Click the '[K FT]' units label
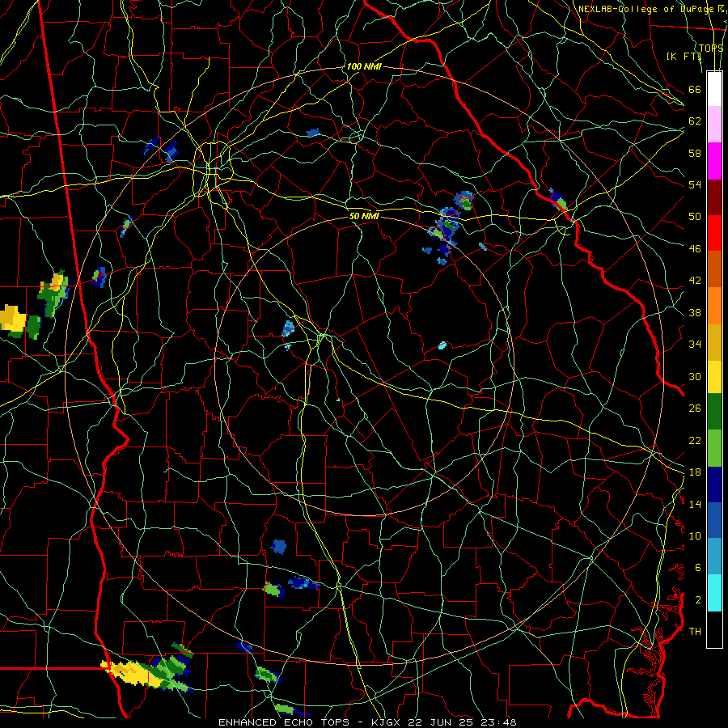The height and width of the screenshot is (728, 728). coord(684,56)
